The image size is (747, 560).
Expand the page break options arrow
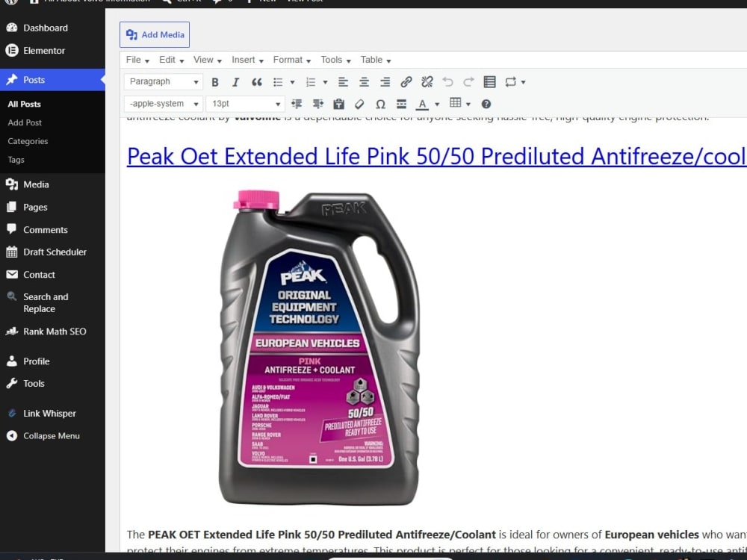click(x=523, y=82)
